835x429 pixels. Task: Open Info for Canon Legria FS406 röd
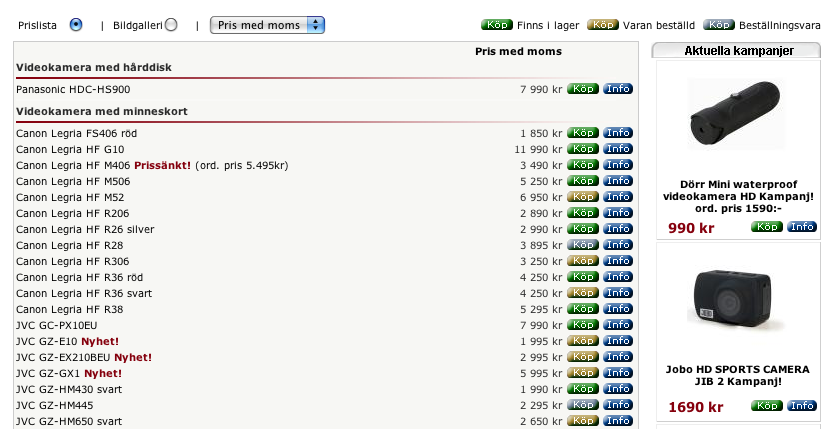(618, 133)
